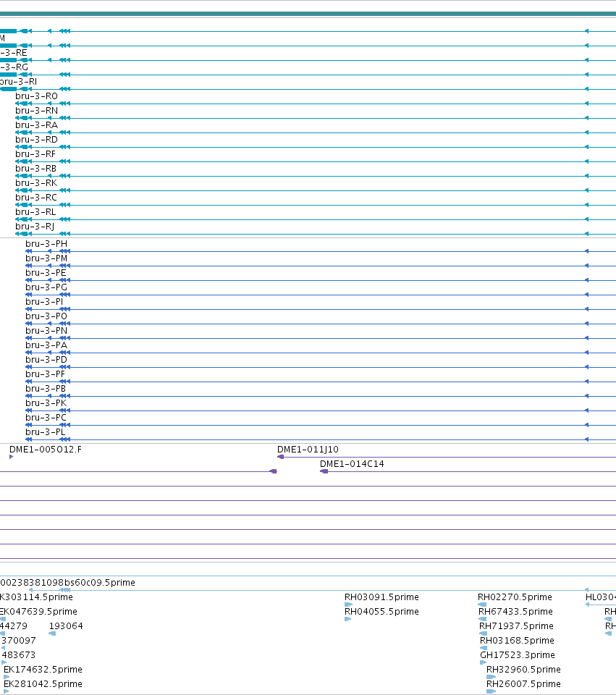Select the bru-3-PH protein label

pos(46,244)
